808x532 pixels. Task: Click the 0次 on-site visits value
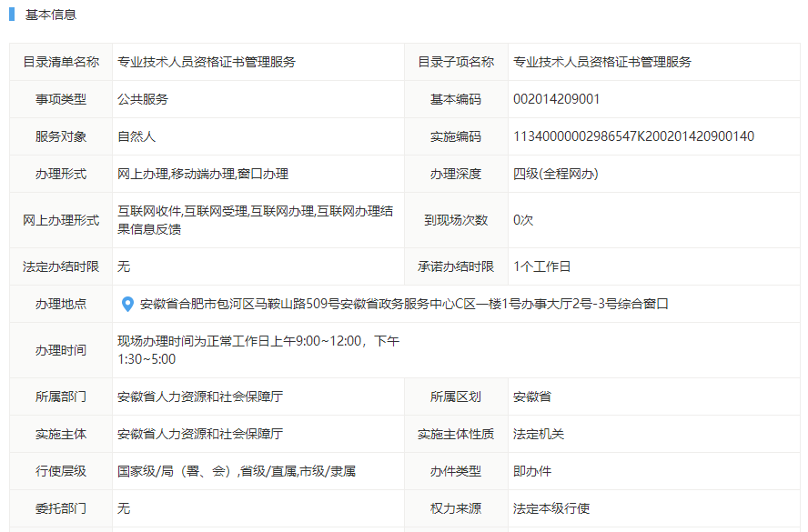point(523,220)
